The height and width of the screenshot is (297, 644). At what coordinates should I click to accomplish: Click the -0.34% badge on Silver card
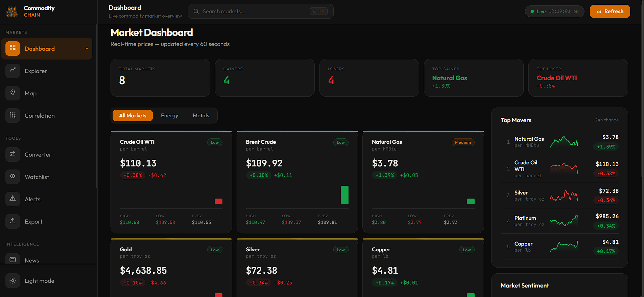259,283
